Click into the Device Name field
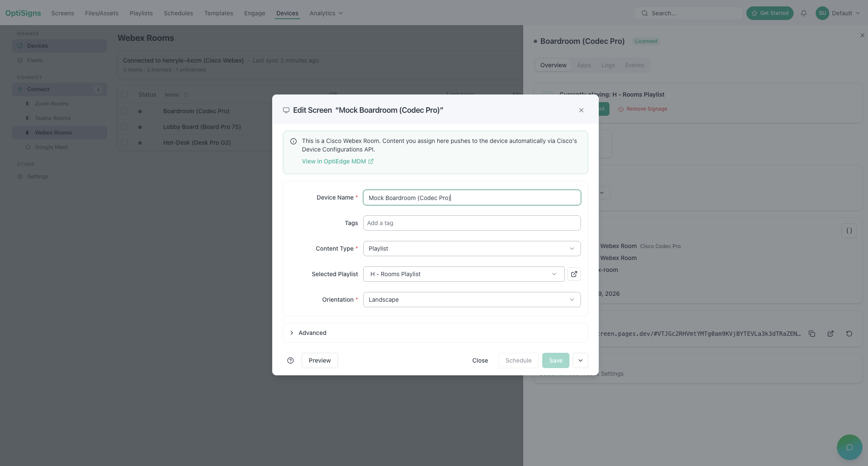This screenshot has width=868, height=466. click(x=472, y=197)
